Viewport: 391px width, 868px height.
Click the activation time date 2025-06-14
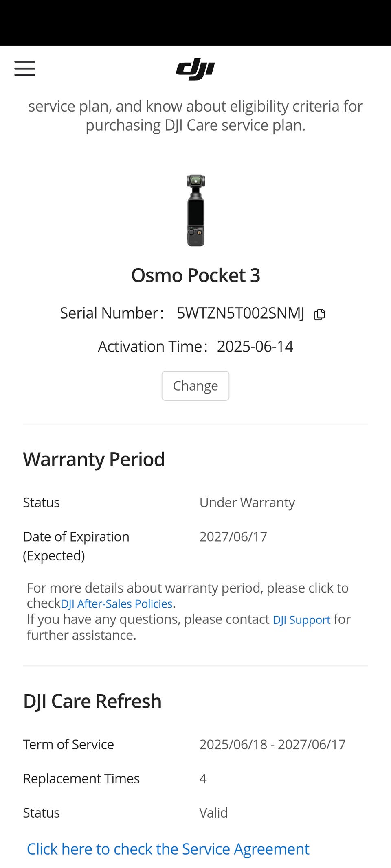click(255, 346)
